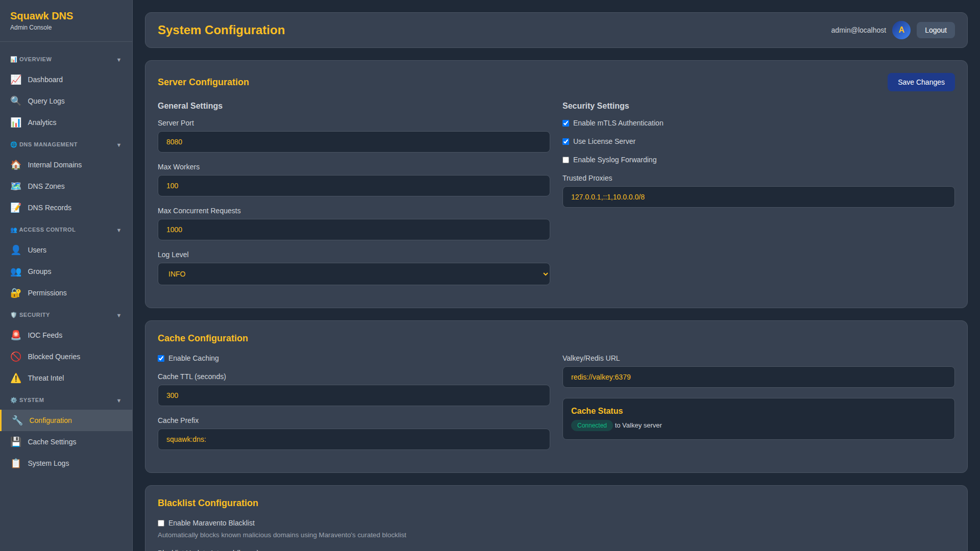
Task: Select Cache Settings in sidebar
Action: [66, 442]
